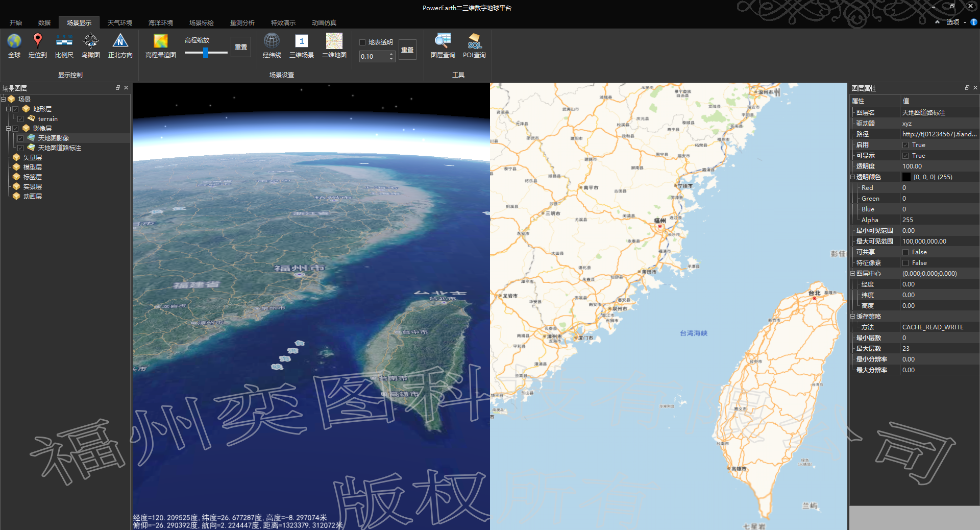Open the 定位到 location pin tool

pyautogui.click(x=38, y=41)
